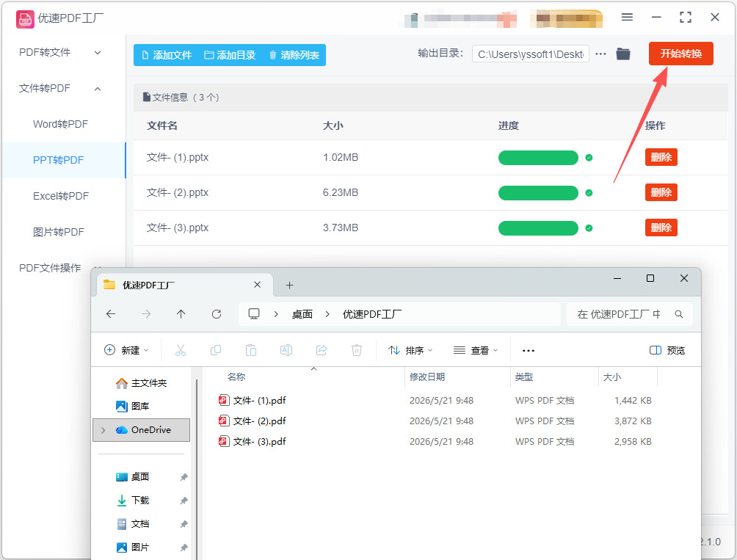Click green check icon for 文件- (1).pptx

pyautogui.click(x=589, y=158)
